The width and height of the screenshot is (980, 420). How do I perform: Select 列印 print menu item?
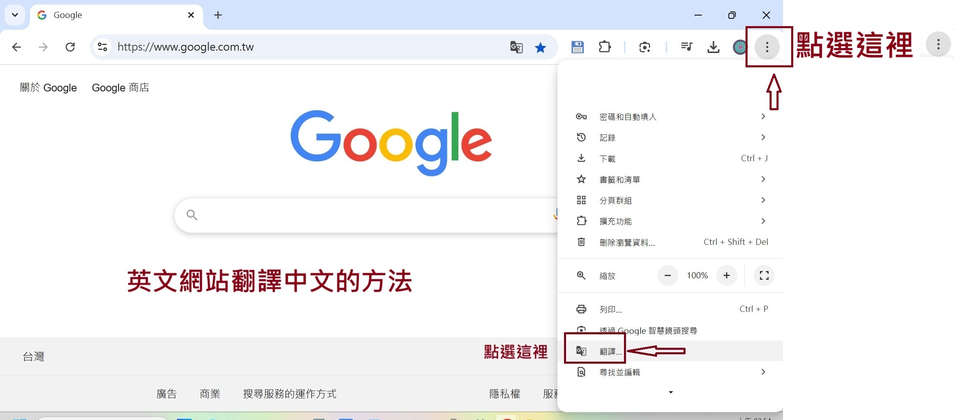tap(670, 309)
